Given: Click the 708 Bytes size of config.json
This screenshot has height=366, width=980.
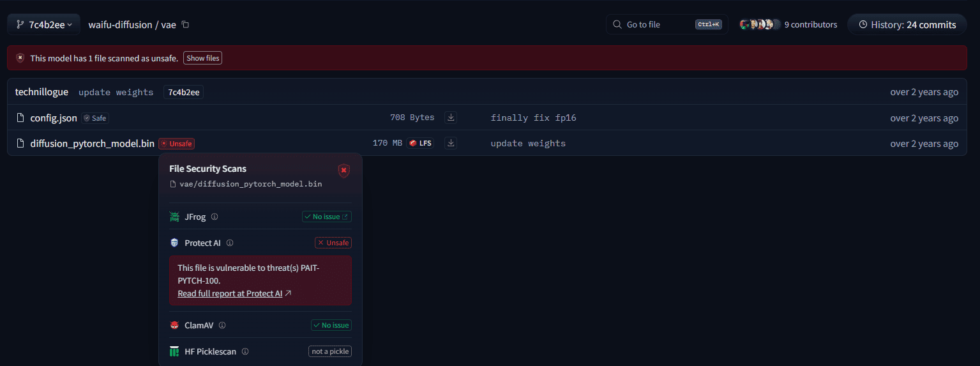Looking at the screenshot, I should click(412, 118).
